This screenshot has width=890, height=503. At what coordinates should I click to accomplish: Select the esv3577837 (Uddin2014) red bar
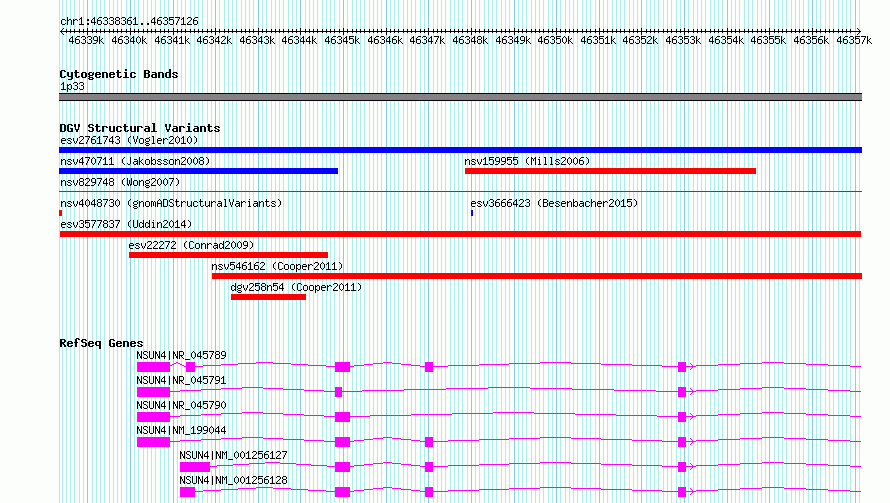click(460, 234)
